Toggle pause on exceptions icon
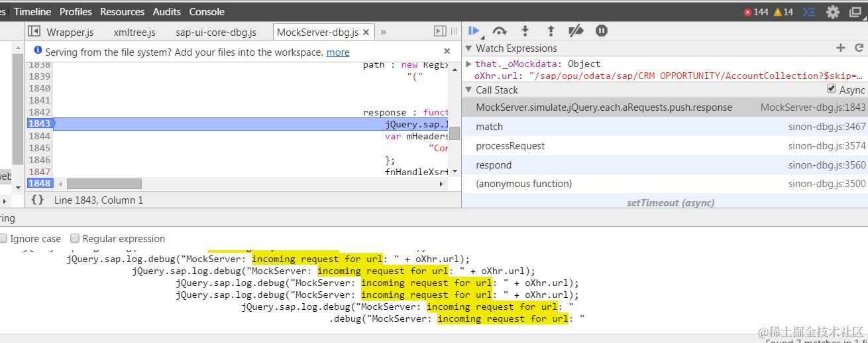868x343 pixels. coord(602,31)
